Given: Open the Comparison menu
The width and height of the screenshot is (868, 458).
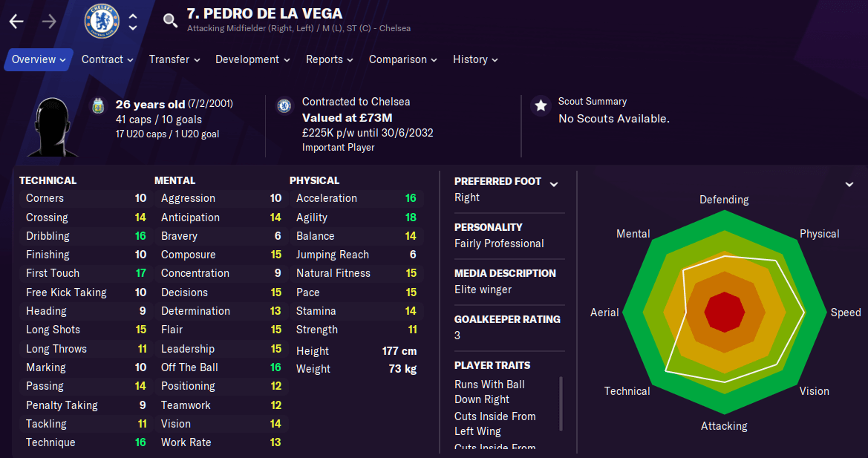Looking at the screenshot, I should (403, 59).
